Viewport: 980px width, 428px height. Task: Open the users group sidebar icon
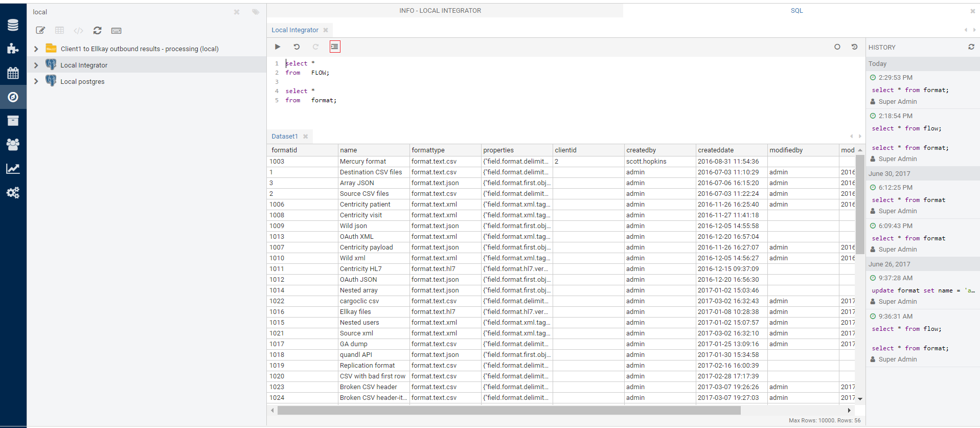click(x=13, y=145)
